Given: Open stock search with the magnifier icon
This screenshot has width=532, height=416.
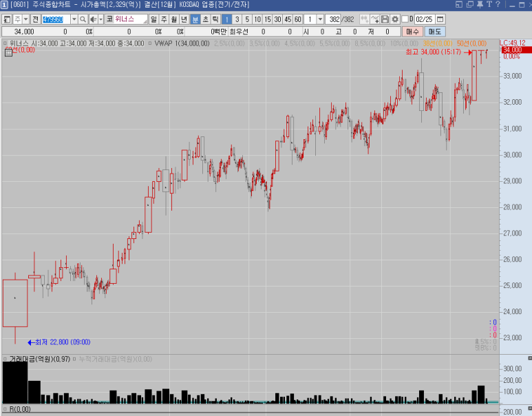Looking at the screenshot, I should coord(83,19).
